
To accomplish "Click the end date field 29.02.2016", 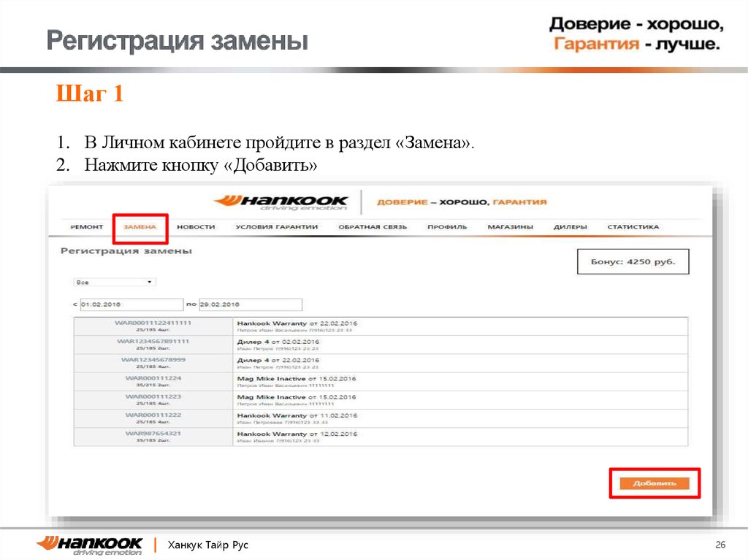I will coord(251,304).
